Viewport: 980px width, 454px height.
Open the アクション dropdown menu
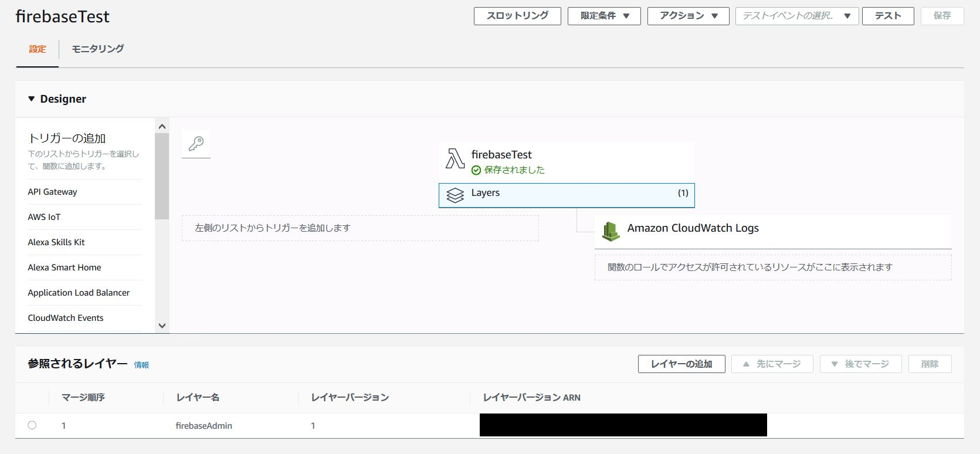689,16
